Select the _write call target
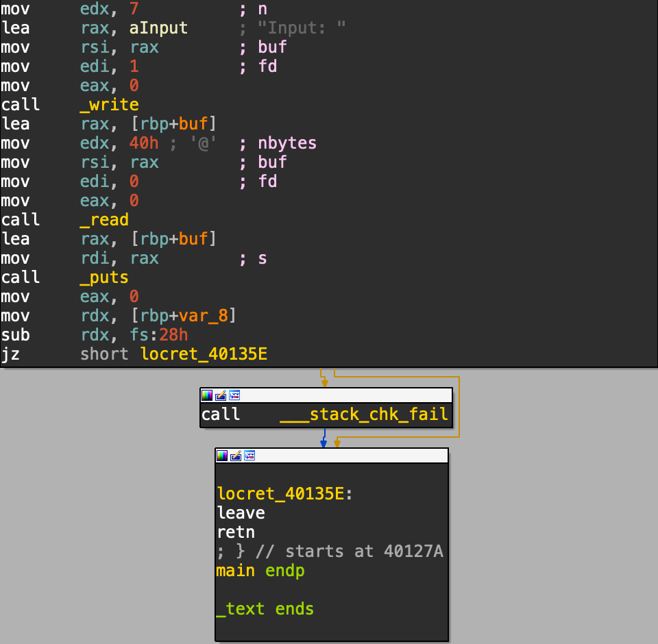This screenshot has width=658, height=644. pos(109,104)
